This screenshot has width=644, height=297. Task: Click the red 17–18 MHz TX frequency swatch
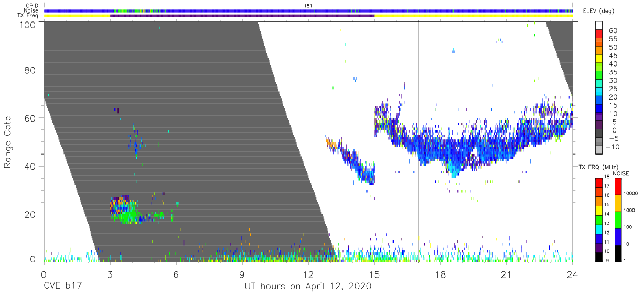pyautogui.click(x=599, y=182)
